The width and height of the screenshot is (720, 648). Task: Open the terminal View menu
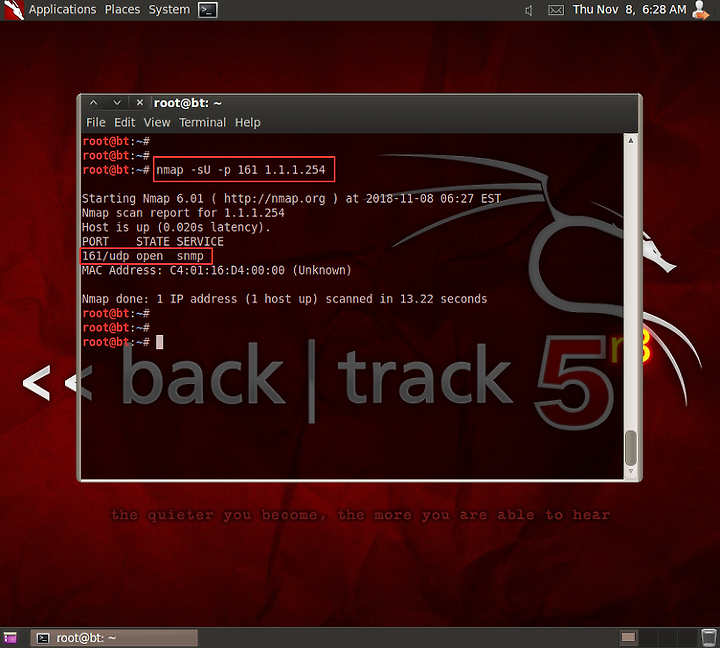click(157, 123)
